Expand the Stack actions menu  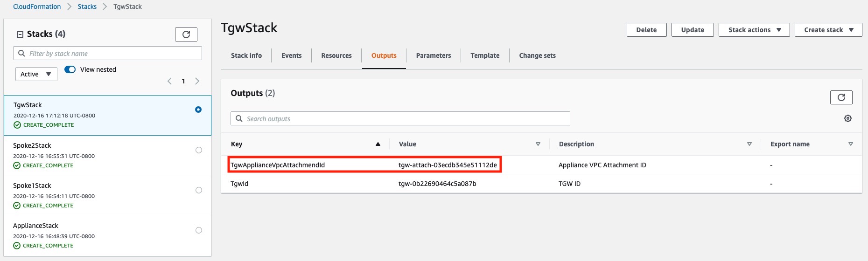[x=754, y=30]
